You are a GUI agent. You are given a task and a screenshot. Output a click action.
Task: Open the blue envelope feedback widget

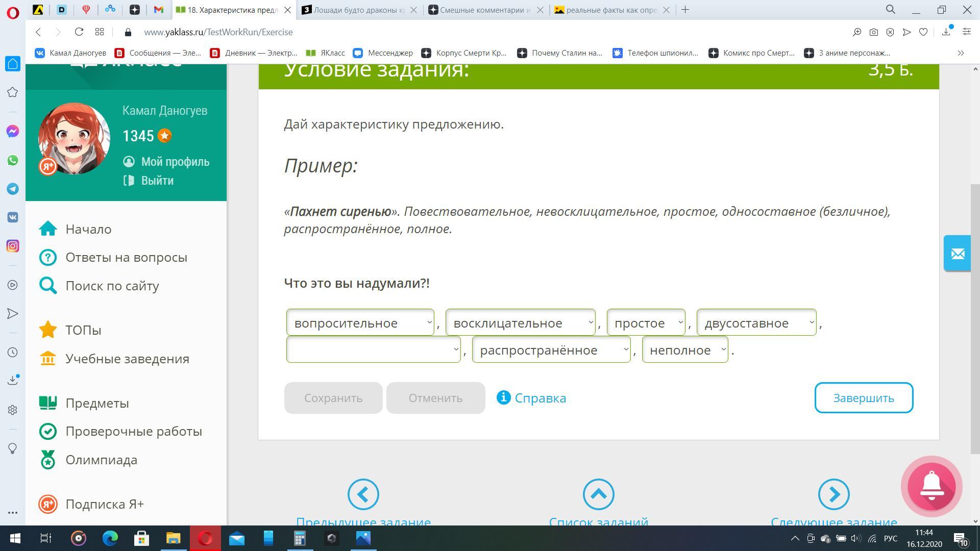(957, 254)
